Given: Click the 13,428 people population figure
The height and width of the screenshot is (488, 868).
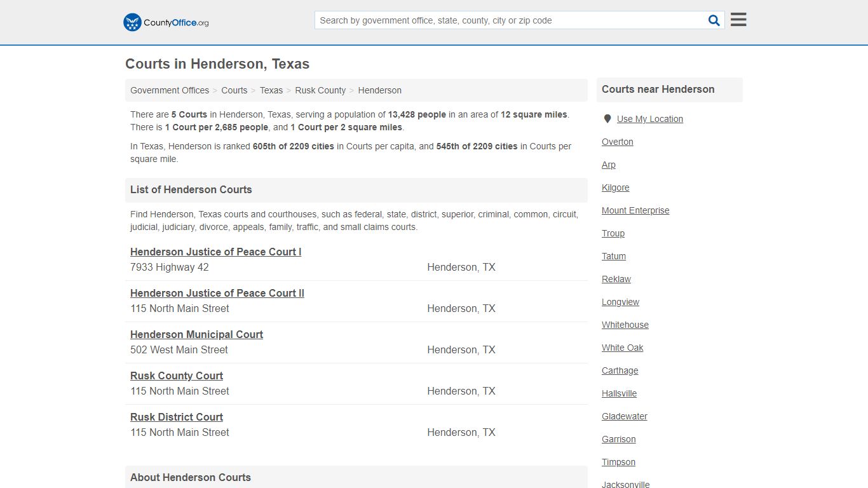Looking at the screenshot, I should 417,115.
